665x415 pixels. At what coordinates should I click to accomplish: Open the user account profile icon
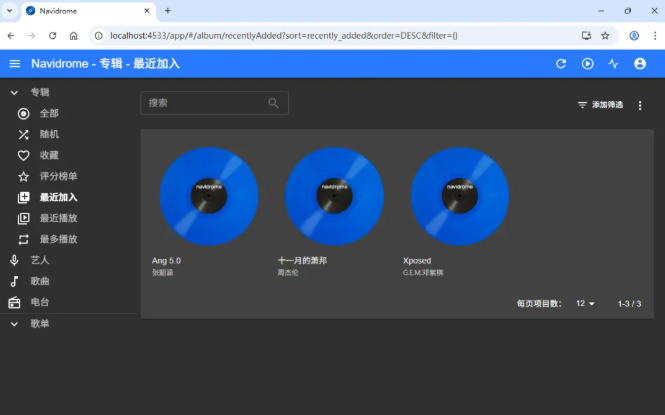[640, 64]
